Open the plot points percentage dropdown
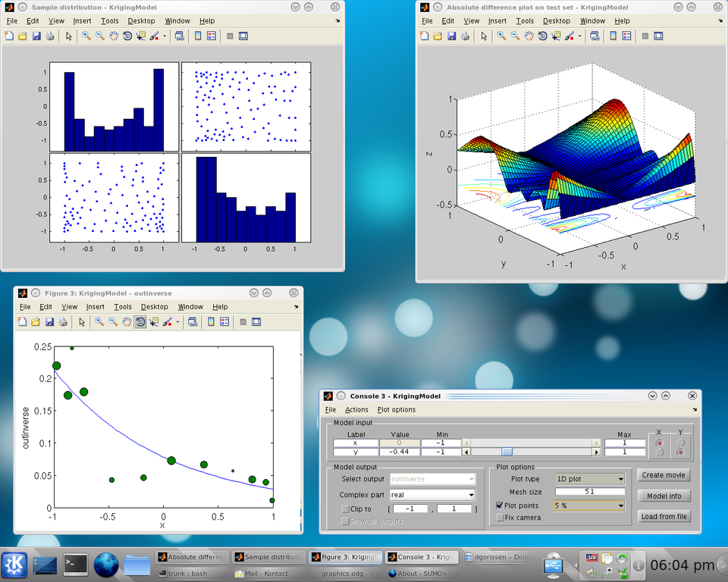Screen dimensions: 728x582 coord(590,505)
